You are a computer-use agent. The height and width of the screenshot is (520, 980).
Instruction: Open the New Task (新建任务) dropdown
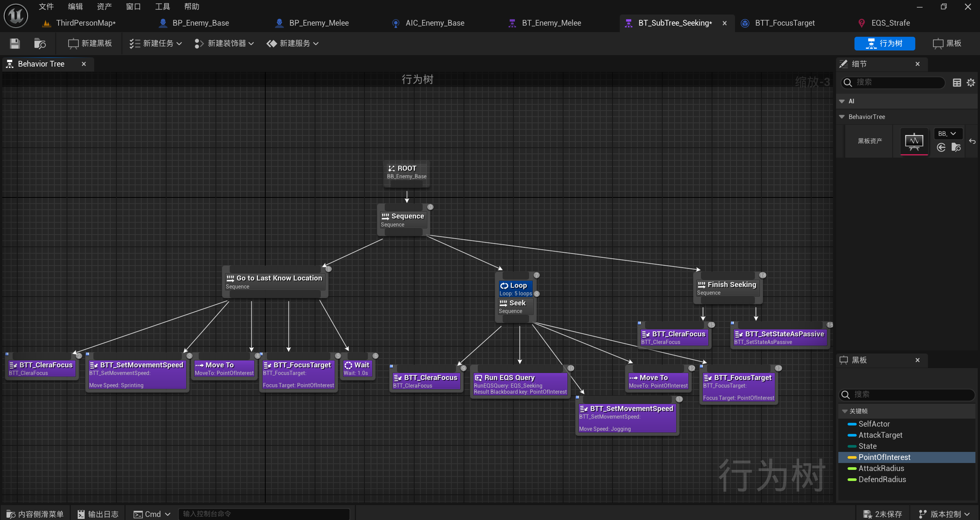click(155, 44)
